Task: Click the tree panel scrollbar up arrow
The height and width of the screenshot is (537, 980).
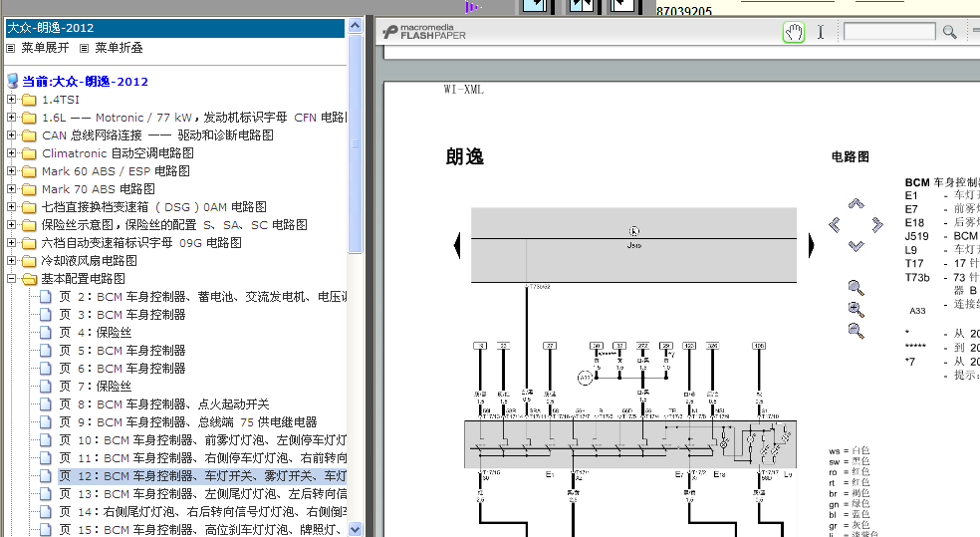Action: pyautogui.click(x=355, y=26)
